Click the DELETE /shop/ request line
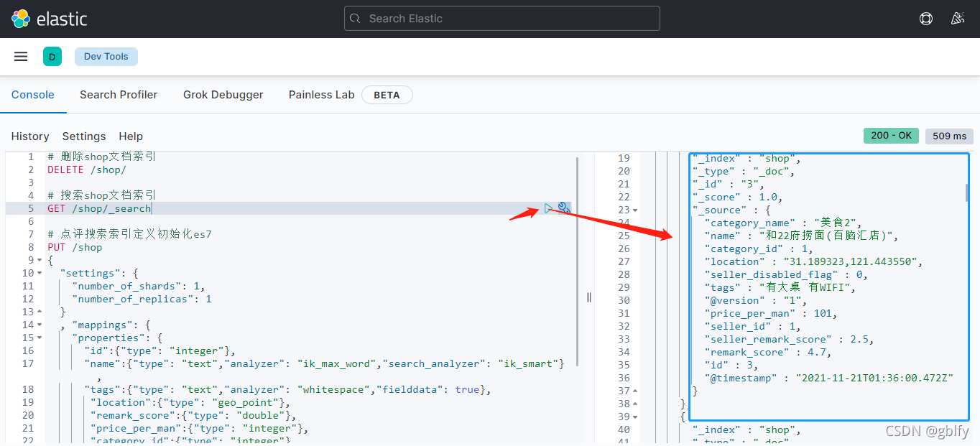The image size is (980, 446). click(x=87, y=169)
